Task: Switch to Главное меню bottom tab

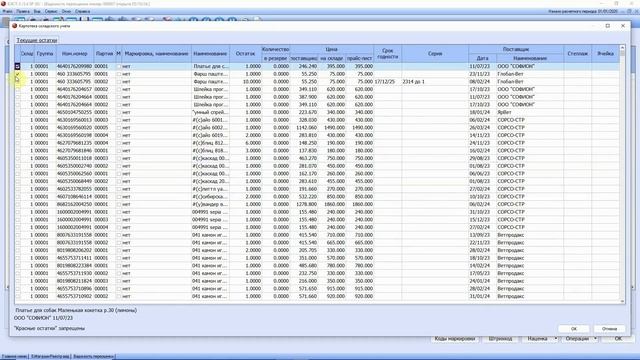Action: coord(14,357)
